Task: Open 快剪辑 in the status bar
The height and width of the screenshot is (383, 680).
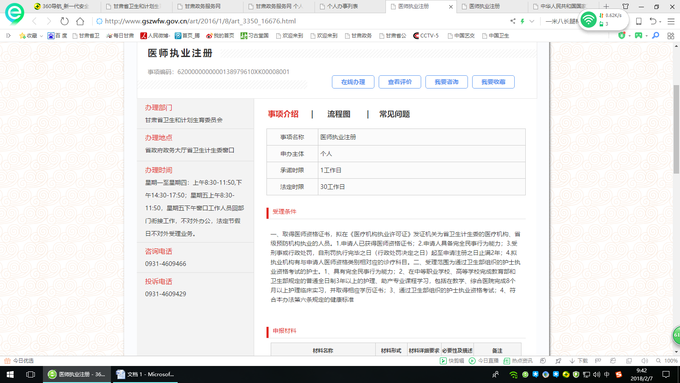Action: click(x=452, y=360)
